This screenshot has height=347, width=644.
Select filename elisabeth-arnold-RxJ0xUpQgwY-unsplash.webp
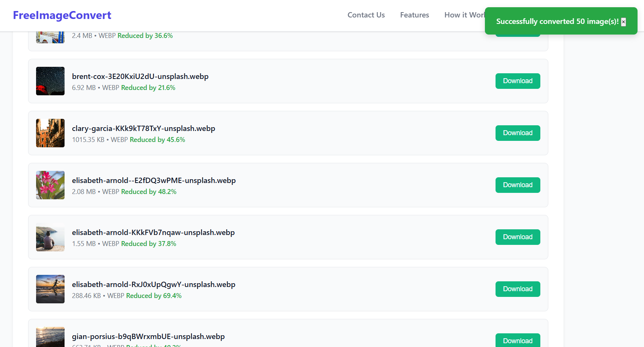pos(154,284)
